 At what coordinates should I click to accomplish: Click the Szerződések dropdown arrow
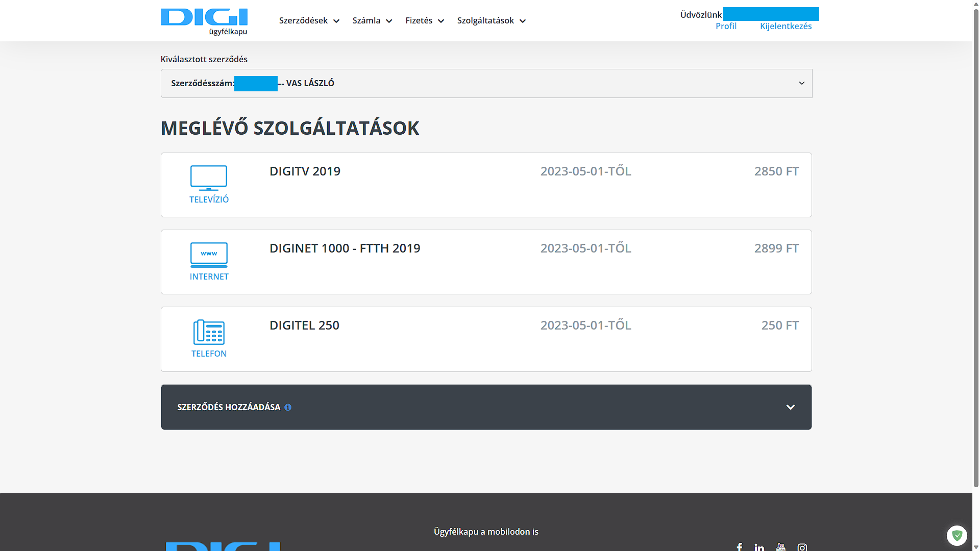click(336, 21)
